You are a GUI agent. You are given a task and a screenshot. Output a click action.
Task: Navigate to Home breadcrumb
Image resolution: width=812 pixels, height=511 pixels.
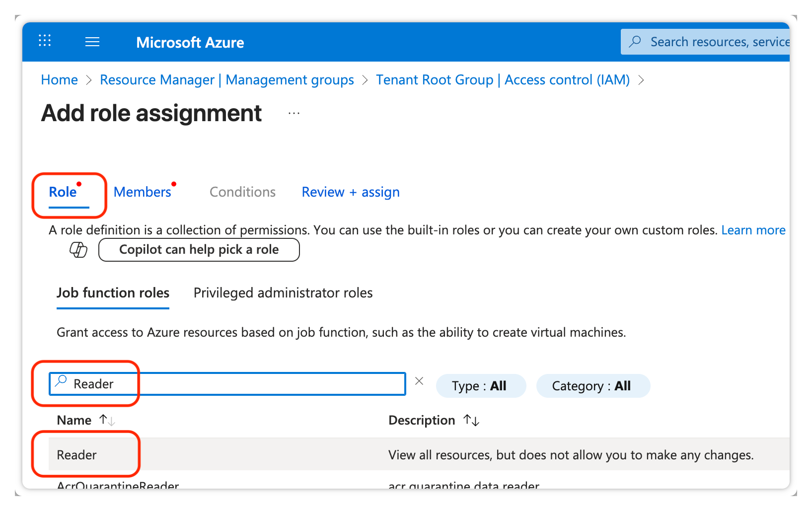[x=60, y=80]
